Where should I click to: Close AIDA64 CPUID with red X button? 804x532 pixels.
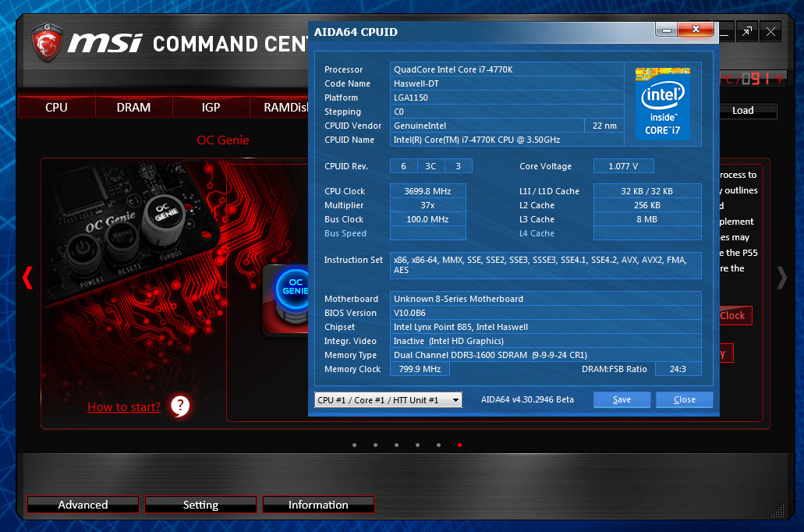[x=696, y=29]
